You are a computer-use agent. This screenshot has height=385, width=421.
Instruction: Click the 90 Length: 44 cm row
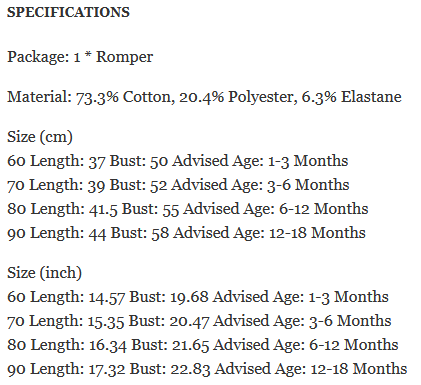tap(186, 233)
